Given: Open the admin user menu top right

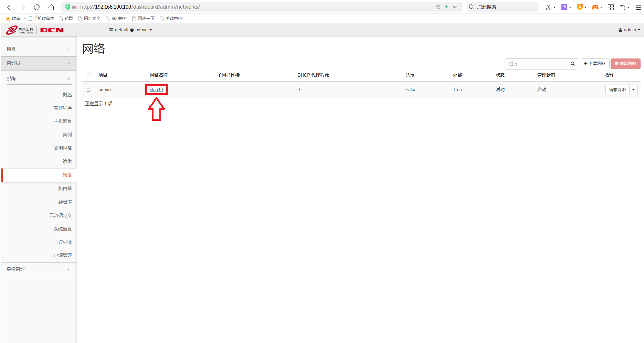Looking at the screenshot, I should pyautogui.click(x=630, y=30).
